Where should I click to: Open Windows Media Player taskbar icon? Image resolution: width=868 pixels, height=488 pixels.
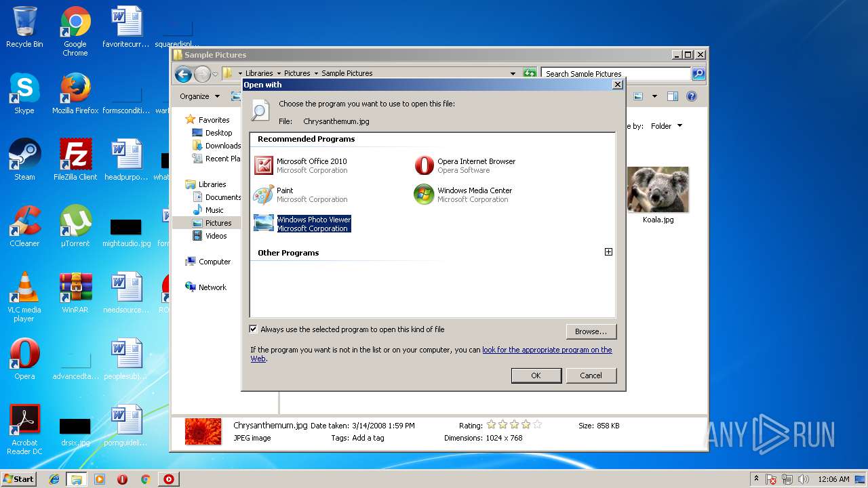point(100,479)
